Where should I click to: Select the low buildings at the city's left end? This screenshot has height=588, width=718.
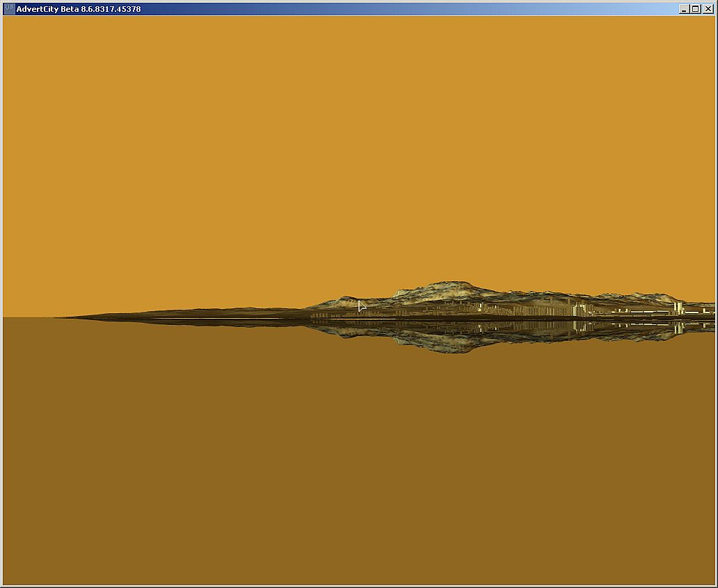pos(320,315)
